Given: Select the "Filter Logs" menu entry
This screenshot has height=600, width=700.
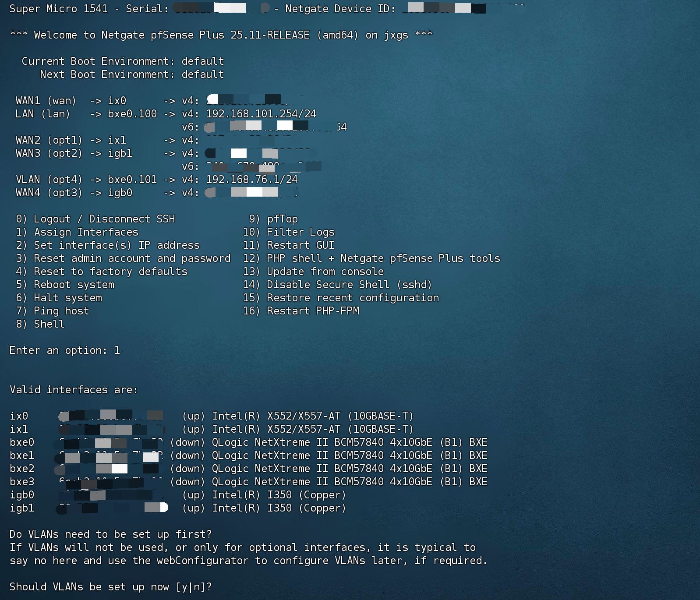Looking at the screenshot, I should (x=301, y=232).
